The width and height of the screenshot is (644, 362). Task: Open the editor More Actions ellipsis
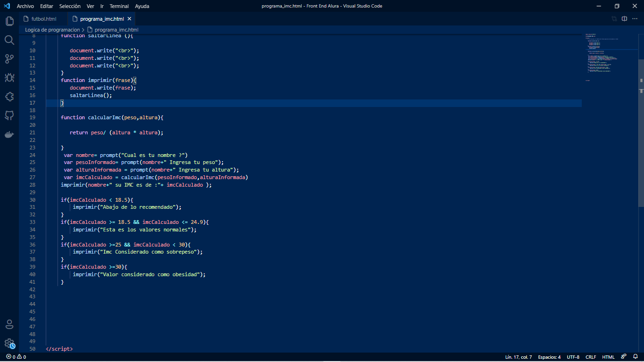coord(635,19)
